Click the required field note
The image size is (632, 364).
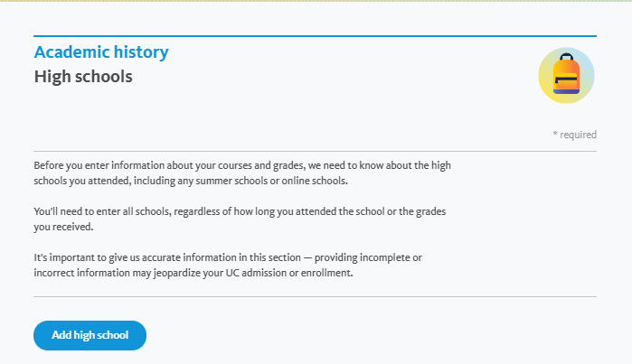(574, 135)
